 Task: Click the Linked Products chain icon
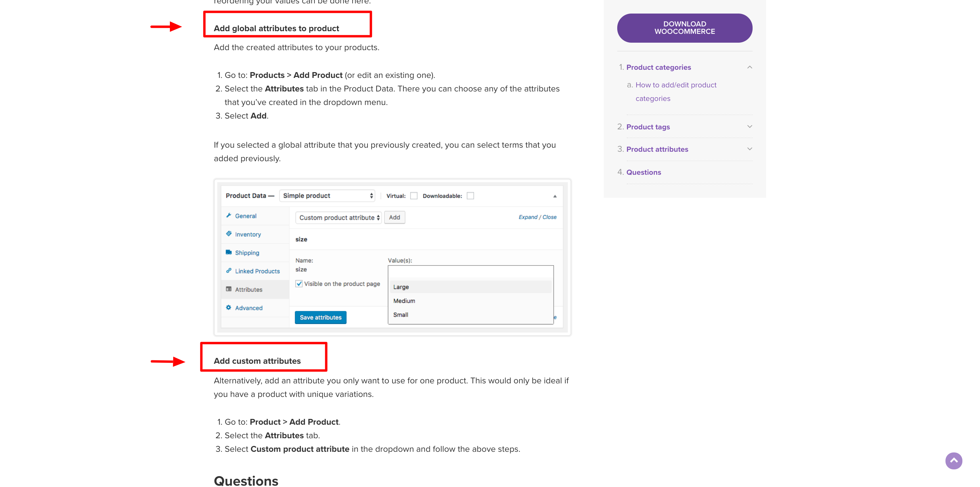pyautogui.click(x=229, y=271)
